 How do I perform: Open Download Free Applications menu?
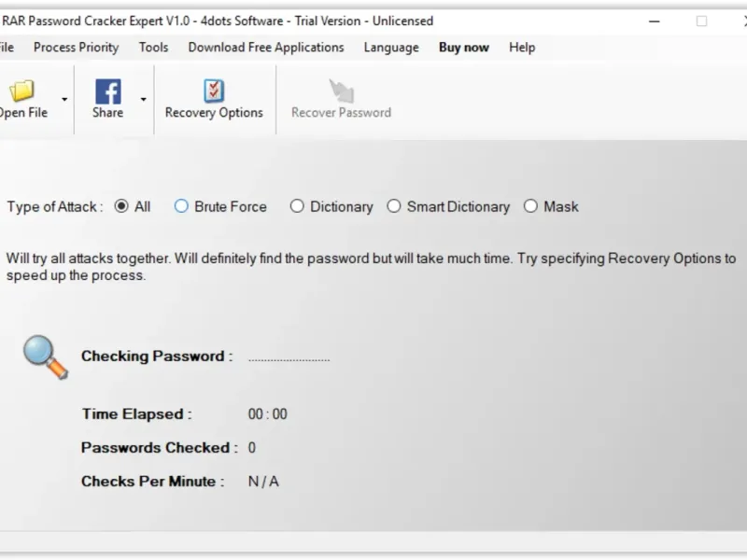point(266,48)
